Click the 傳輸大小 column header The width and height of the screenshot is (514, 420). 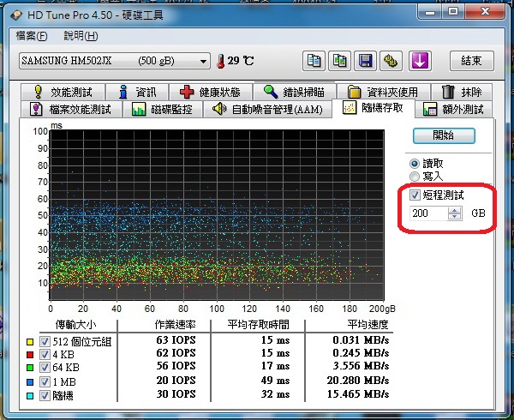point(75,325)
